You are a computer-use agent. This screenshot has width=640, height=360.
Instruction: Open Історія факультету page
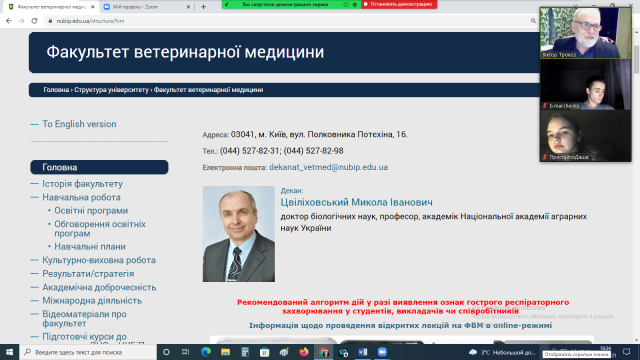[x=82, y=184]
